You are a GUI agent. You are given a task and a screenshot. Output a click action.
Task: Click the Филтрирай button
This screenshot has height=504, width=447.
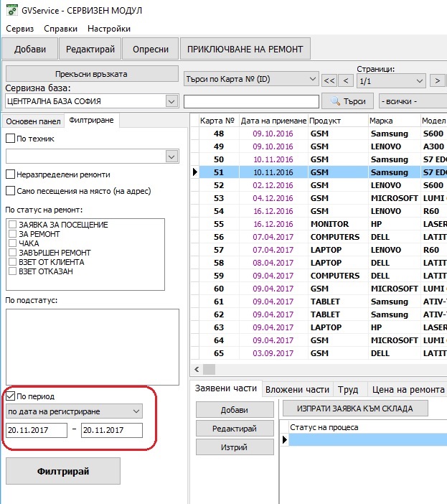click(x=63, y=471)
